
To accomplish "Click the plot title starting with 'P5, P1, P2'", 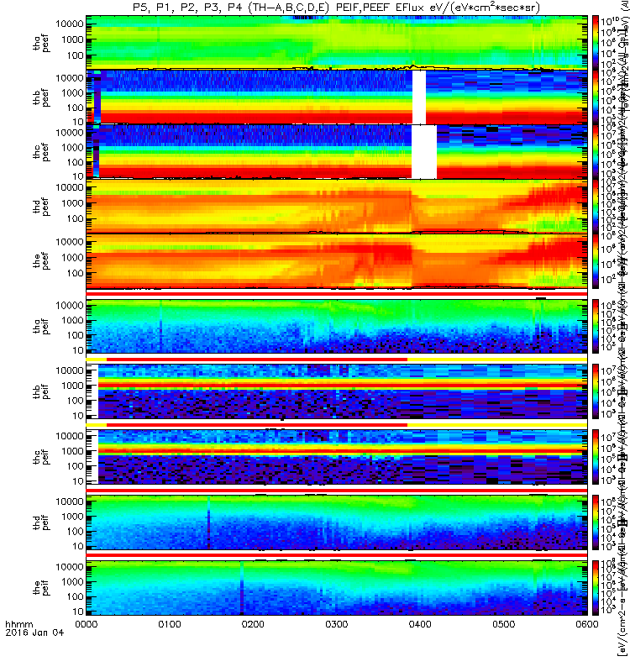I will 337,8.
